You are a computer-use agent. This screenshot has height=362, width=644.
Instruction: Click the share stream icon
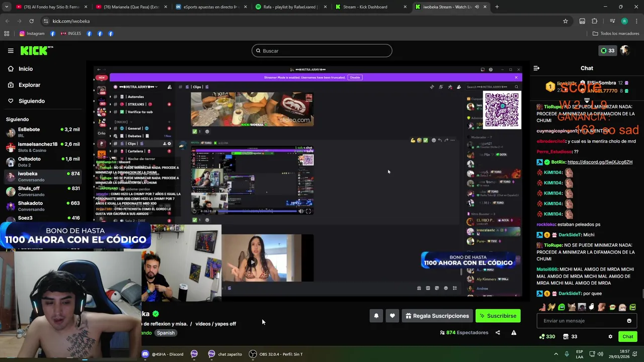pyautogui.click(x=498, y=332)
